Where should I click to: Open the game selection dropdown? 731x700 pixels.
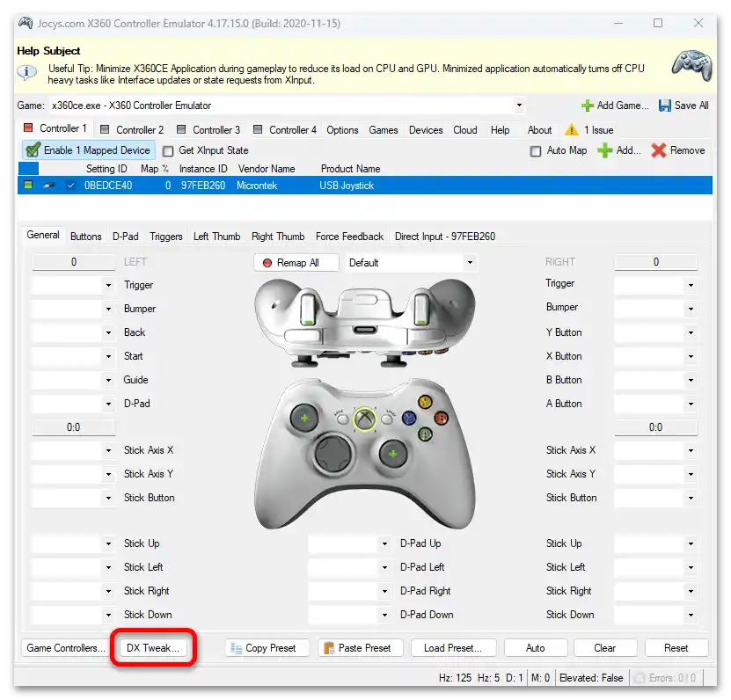point(519,105)
